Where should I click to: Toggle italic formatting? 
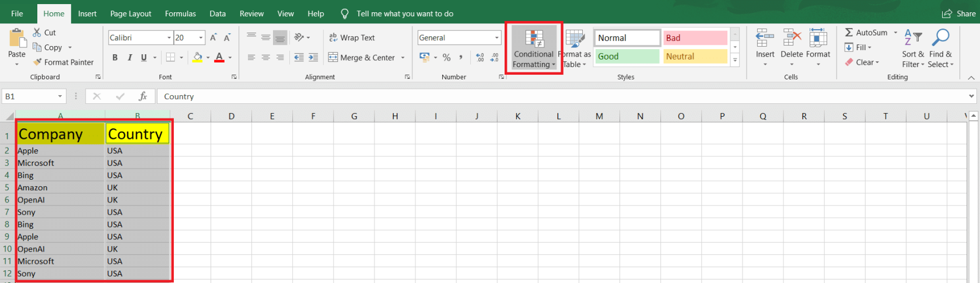pyautogui.click(x=129, y=57)
